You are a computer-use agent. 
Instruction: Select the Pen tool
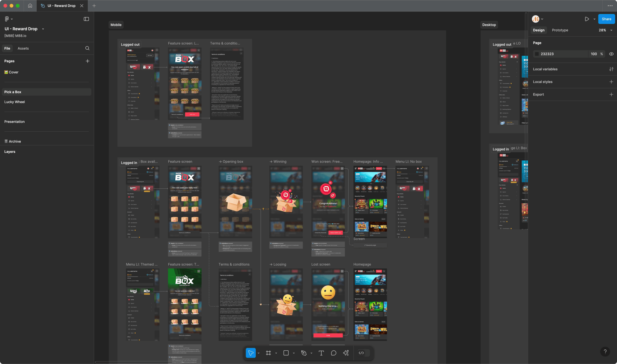point(303,353)
